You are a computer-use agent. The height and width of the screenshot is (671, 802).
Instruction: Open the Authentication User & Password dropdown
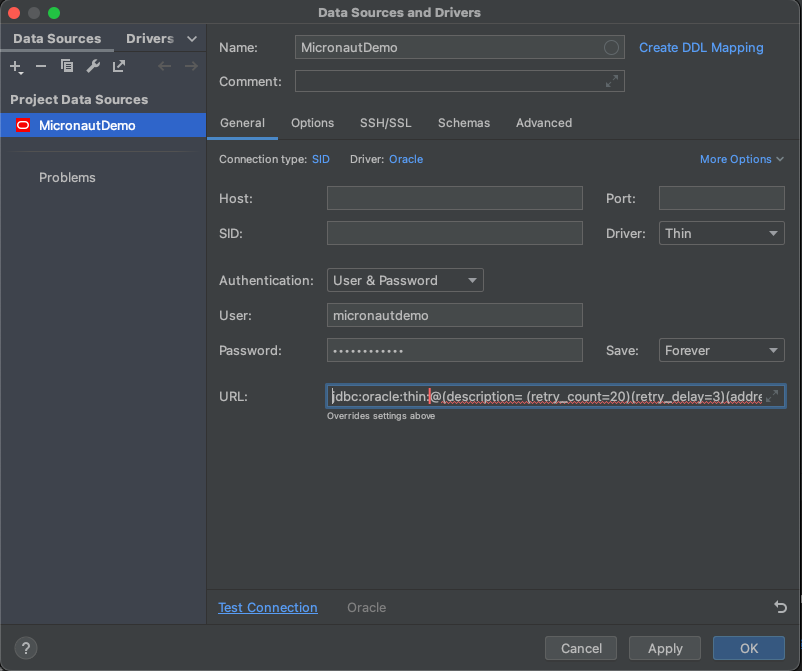(405, 280)
